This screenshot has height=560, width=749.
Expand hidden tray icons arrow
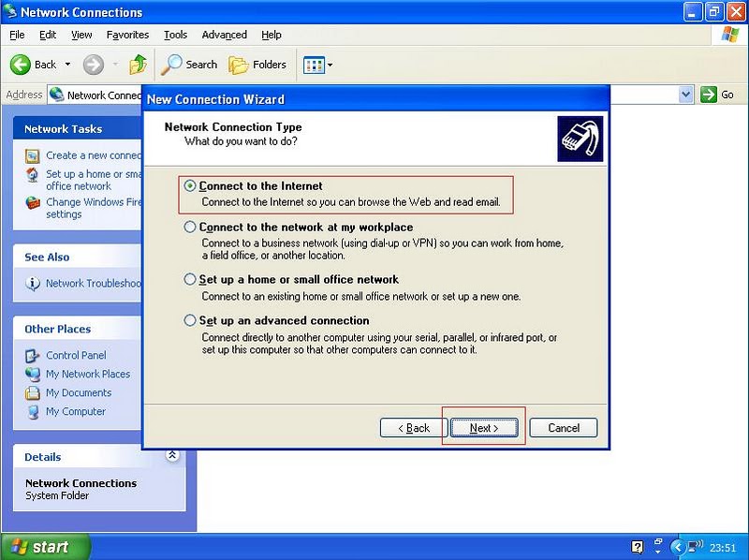click(677, 547)
